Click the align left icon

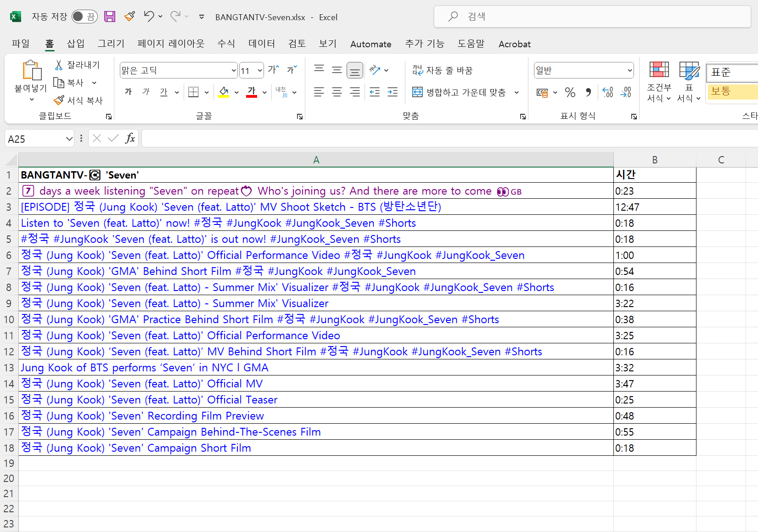(x=319, y=92)
